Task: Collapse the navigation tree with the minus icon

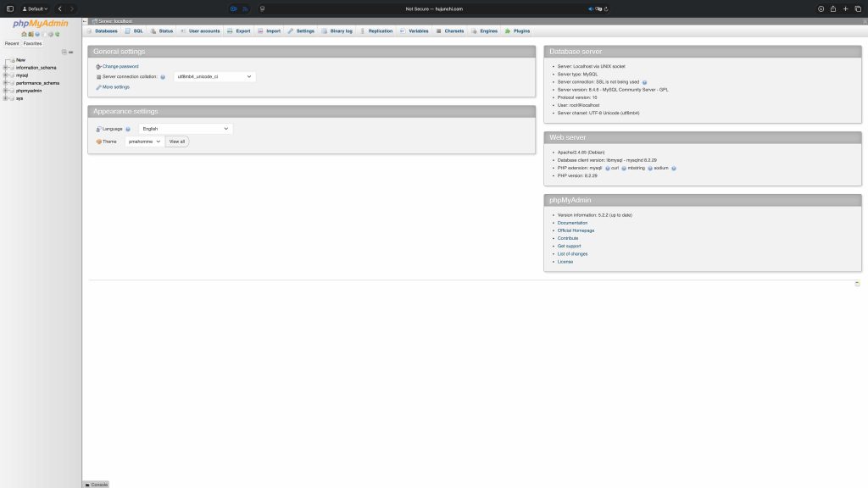Action: click(64, 52)
